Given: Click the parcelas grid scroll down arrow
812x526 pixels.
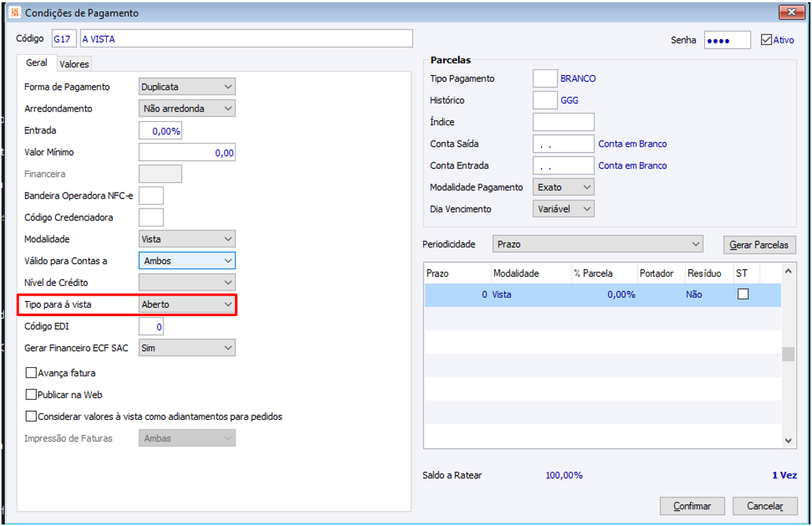Looking at the screenshot, I should pos(788,440).
